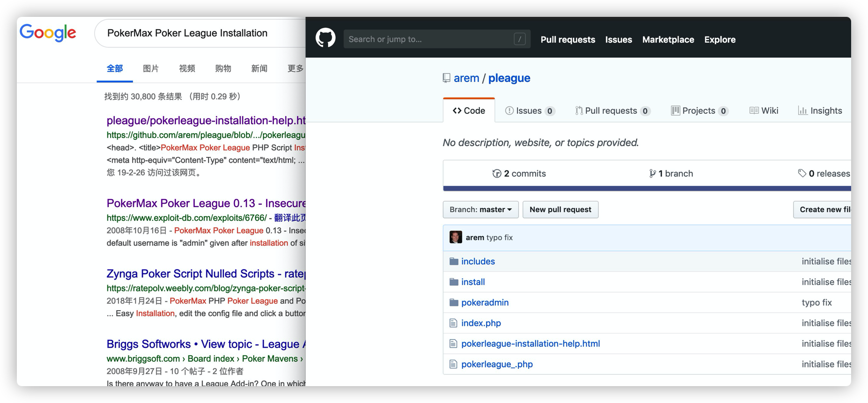The image size is (868, 403).
Task: Click the install folder icon
Action: coord(454,282)
